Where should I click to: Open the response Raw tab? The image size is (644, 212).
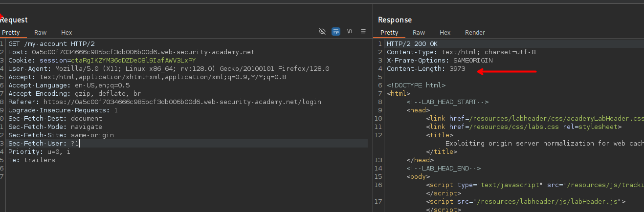(419, 33)
